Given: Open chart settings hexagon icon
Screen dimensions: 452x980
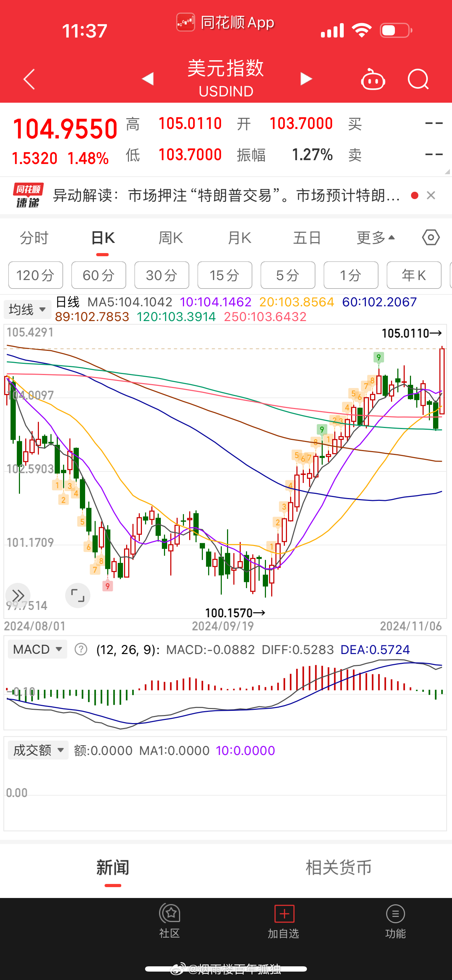Looking at the screenshot, I should tap(431, 237).
